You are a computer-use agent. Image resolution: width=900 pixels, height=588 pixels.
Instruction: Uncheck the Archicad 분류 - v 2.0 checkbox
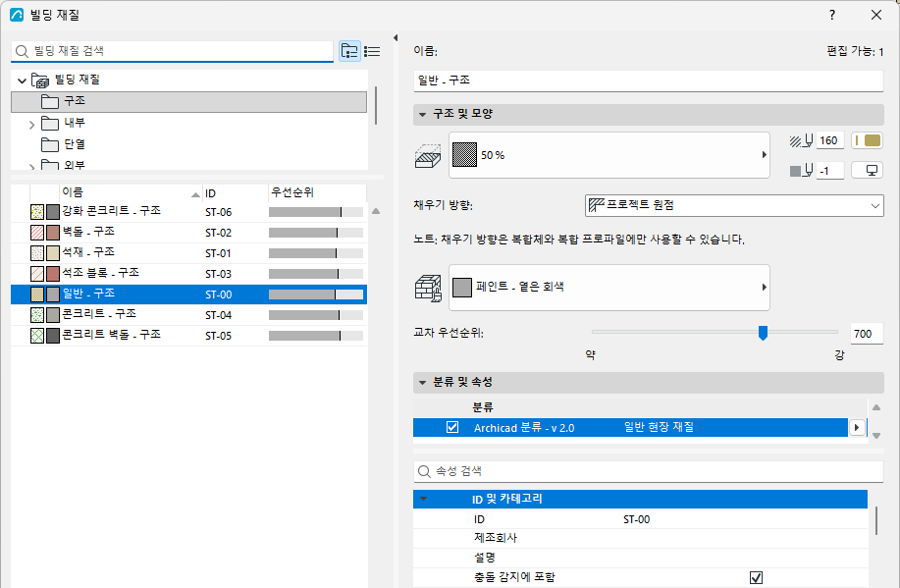coord(452,427)
